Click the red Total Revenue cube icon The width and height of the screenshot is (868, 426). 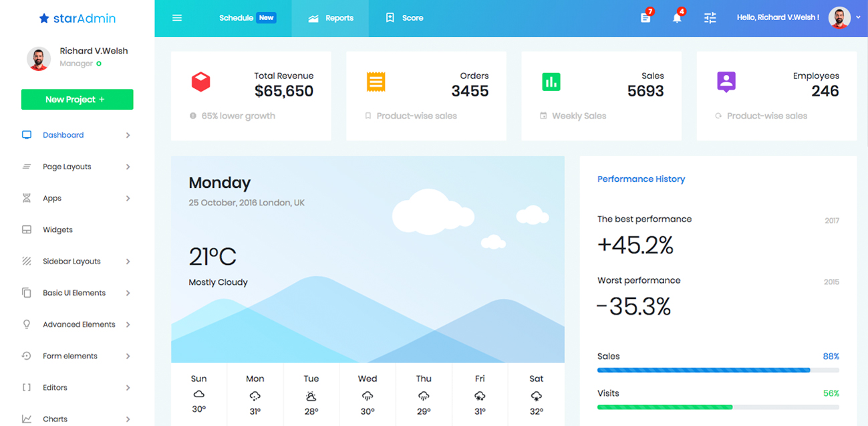tap(201, 82)
